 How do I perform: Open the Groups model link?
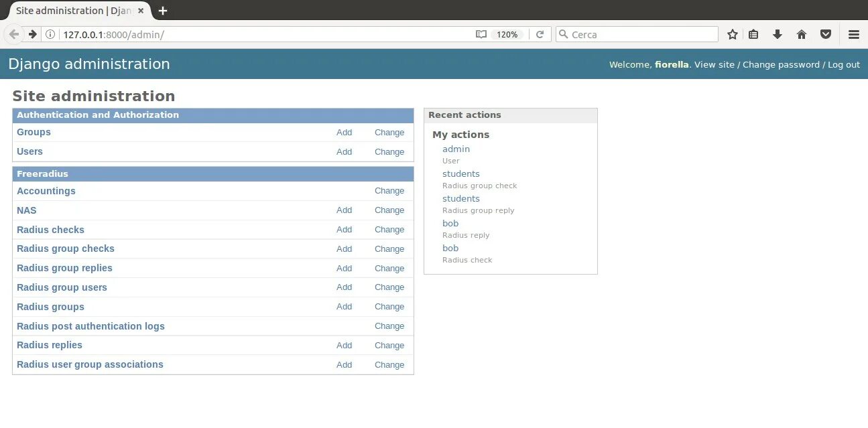click(34, 132)
